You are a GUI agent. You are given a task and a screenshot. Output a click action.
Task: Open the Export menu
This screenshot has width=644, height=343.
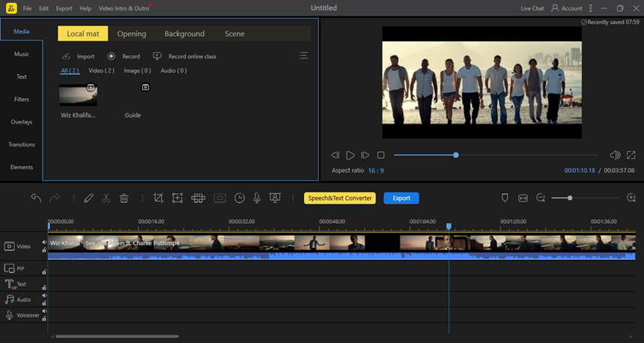point(64,8)
